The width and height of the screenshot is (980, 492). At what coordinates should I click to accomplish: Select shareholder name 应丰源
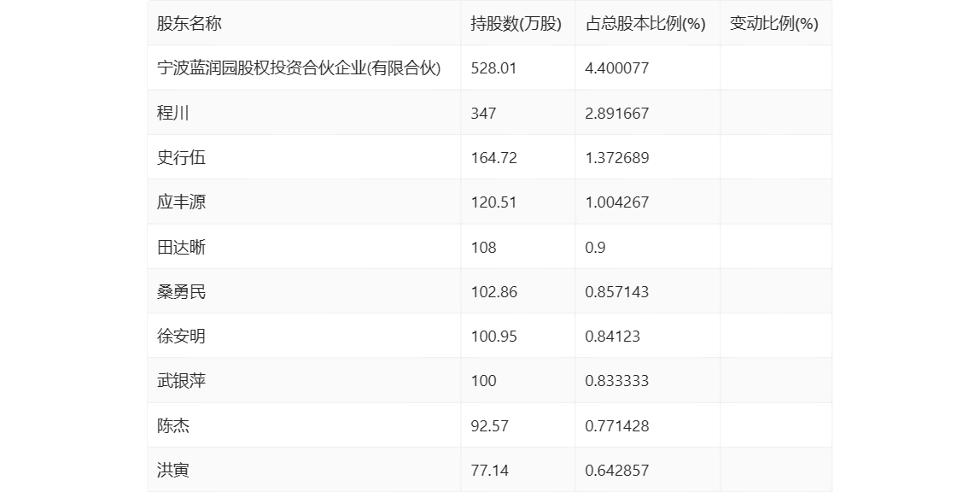click(x=181, y=202)
